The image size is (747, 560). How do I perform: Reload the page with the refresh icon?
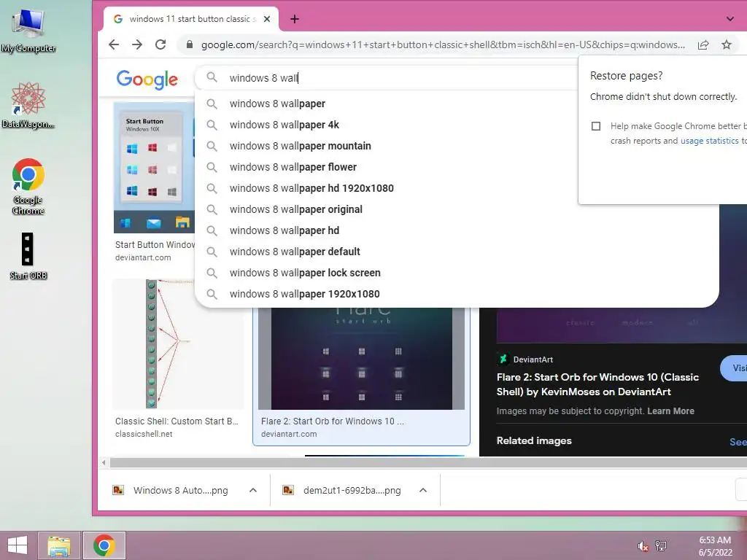[x=160, y=44]
